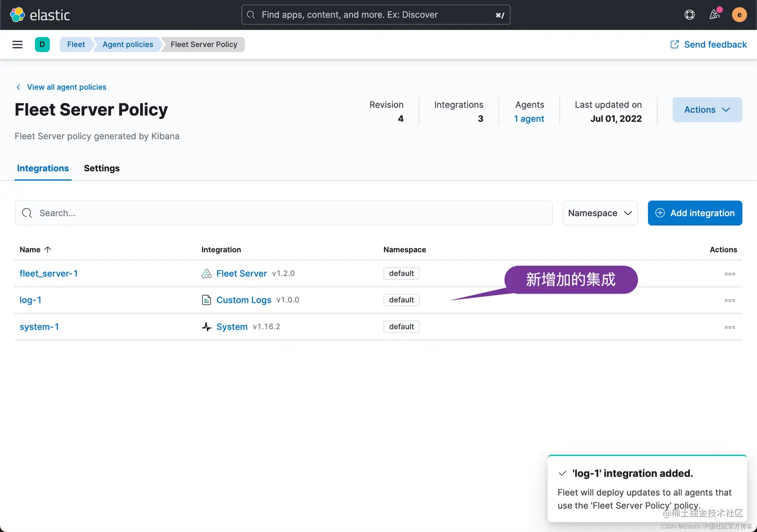Open the 1 agent link
This screenshot has width=757, height=532.
[529, 119]
